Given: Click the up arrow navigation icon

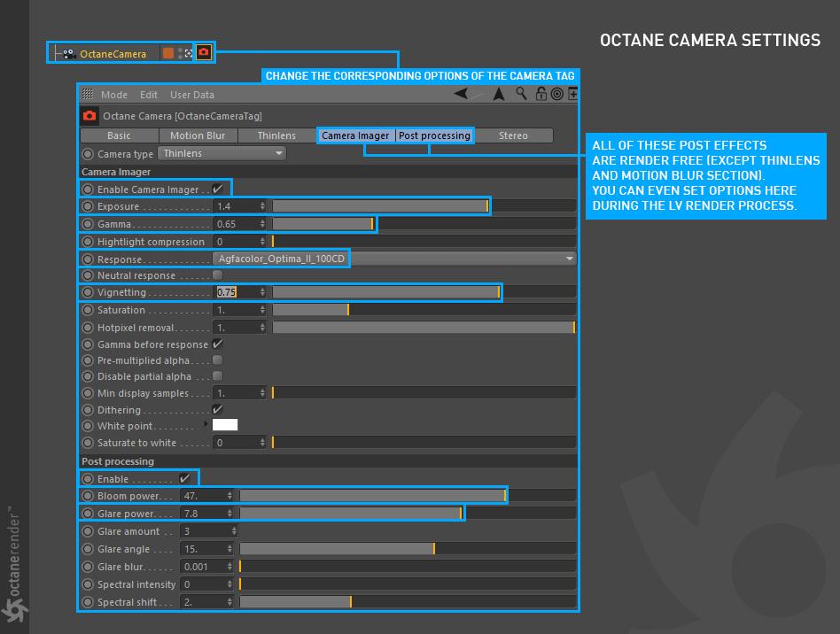Looking at the screenshot, I should coord(499,94).
